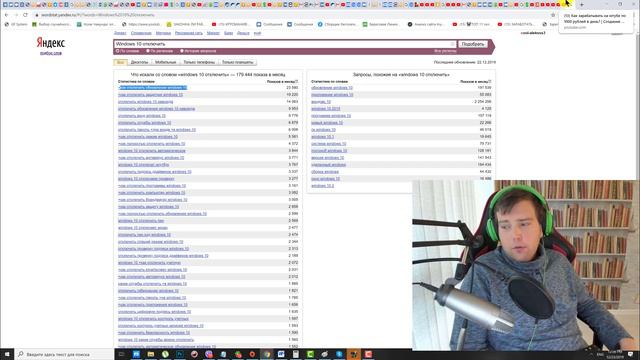Expand the ещё menu in top navigation
The image size is (640, 360).
click(258, 33)
